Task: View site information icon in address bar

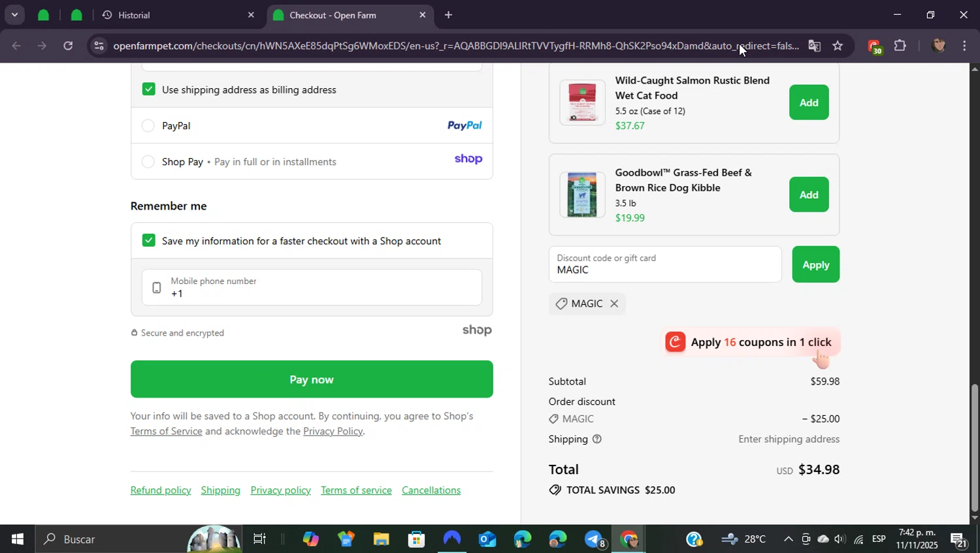Action: (99, 46)
